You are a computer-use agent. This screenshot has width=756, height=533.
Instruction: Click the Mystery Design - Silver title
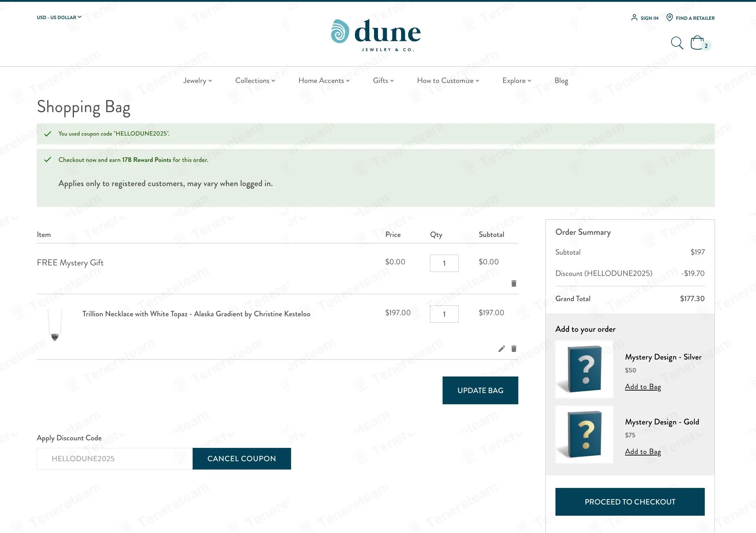pyautogui.click(x=663, y=357)
